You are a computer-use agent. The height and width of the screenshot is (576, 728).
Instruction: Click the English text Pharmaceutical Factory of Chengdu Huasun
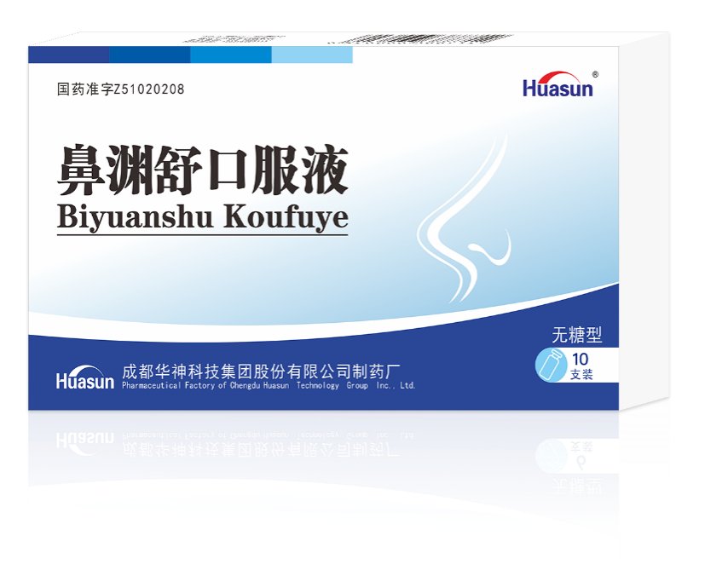click(x=205, y=385)
